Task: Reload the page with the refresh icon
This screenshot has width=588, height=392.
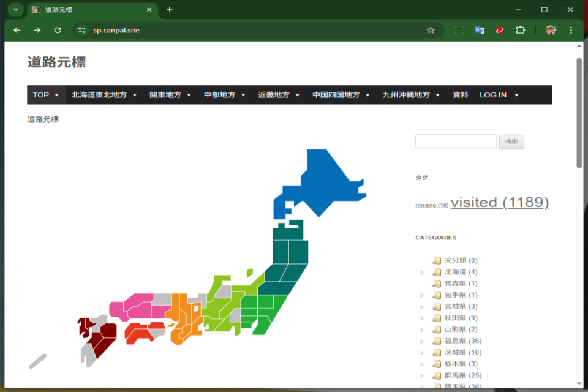Action: point(58,30)
